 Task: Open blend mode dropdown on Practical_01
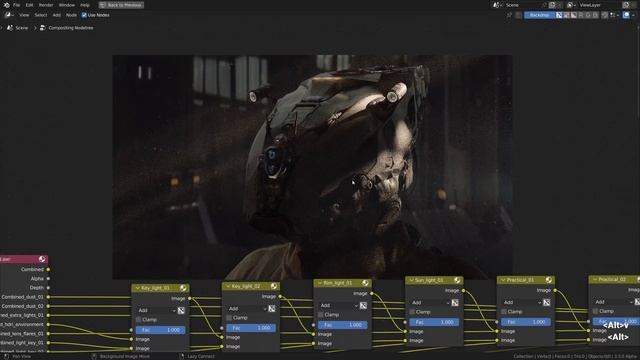pos(522,302)
